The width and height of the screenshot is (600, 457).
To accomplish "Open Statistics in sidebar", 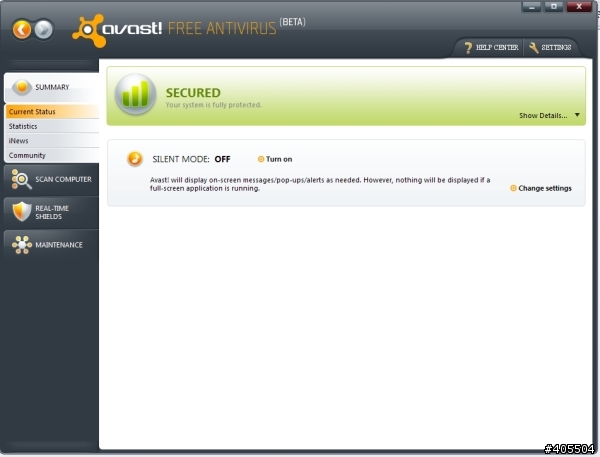I will [52, 126].
